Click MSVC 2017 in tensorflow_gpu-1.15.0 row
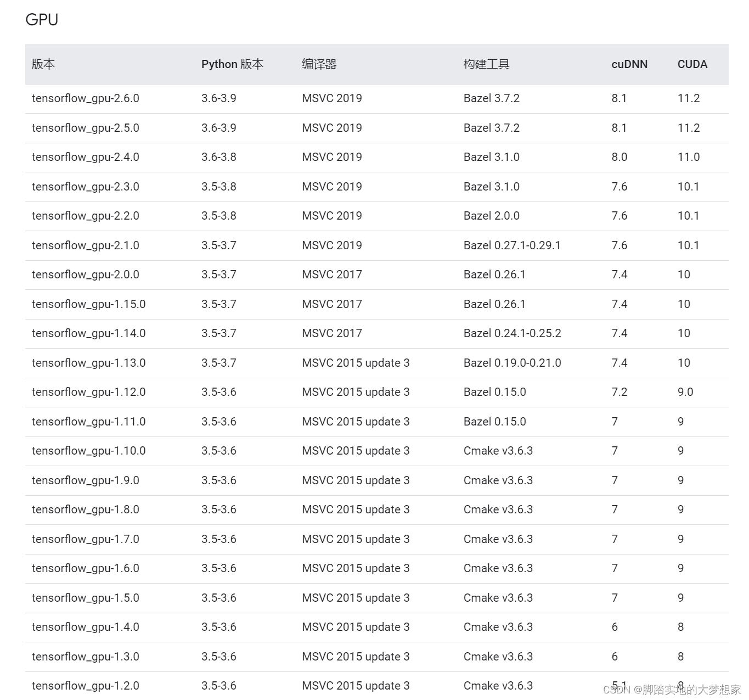 [332, 304]
